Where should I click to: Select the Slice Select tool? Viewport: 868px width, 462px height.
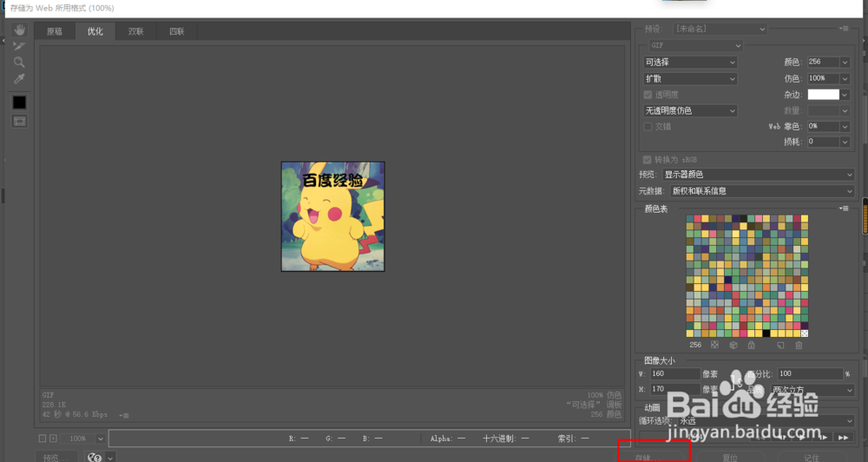click(19, 46)
